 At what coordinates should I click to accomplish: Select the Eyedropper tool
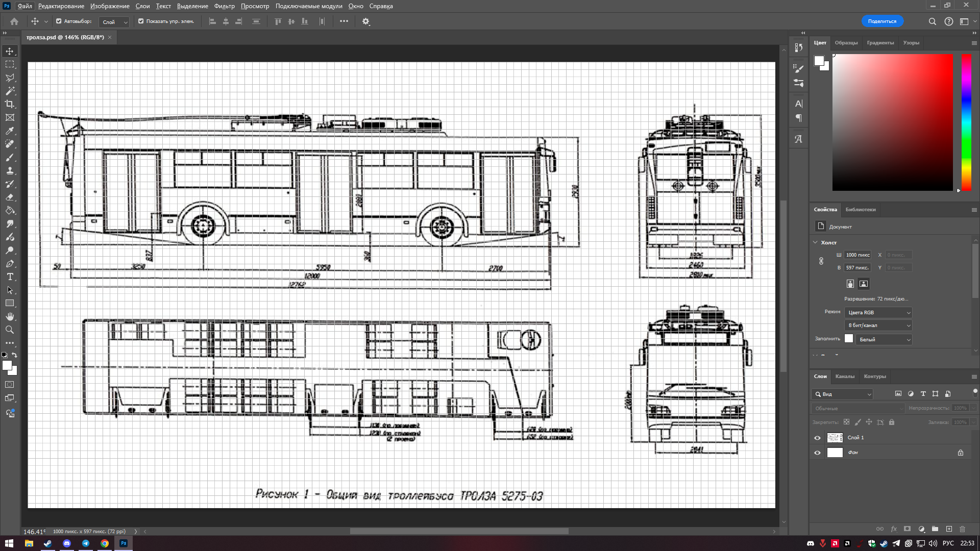tap(10, 131)
